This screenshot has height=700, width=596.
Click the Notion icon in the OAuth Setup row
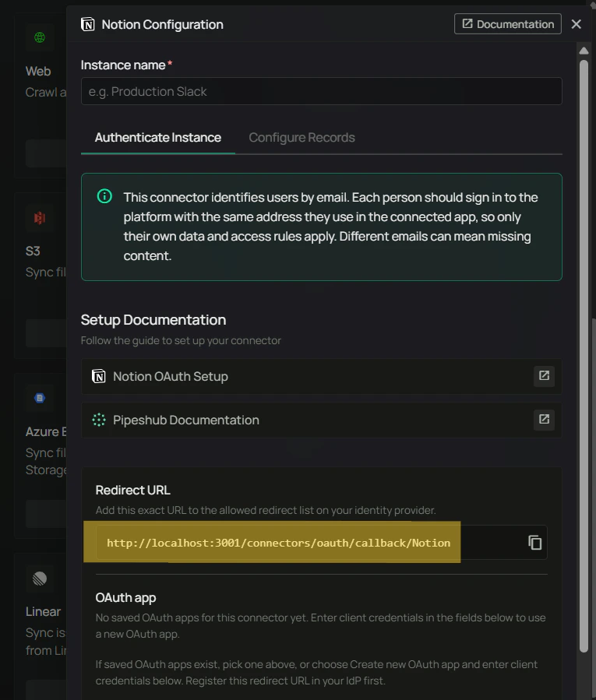[98, 376]
